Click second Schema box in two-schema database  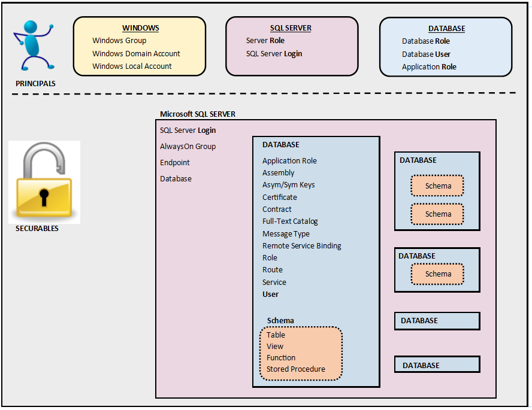tap(437, 214)
